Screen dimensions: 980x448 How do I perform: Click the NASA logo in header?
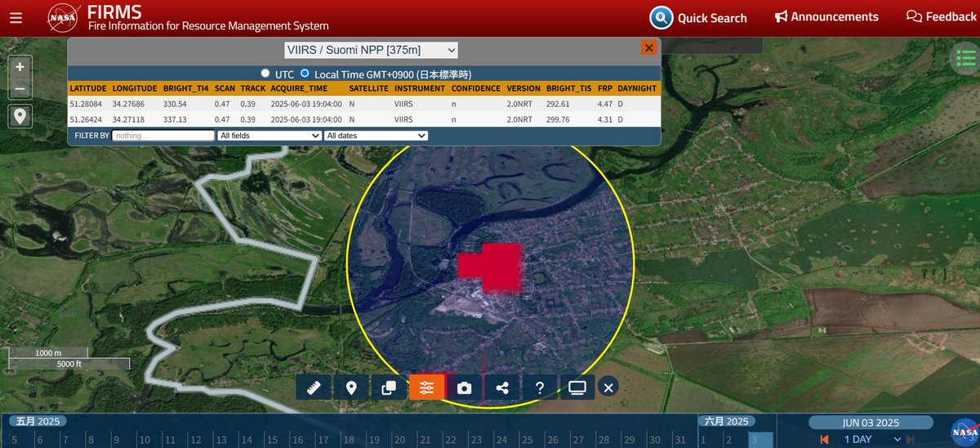[x=63, y=17]
